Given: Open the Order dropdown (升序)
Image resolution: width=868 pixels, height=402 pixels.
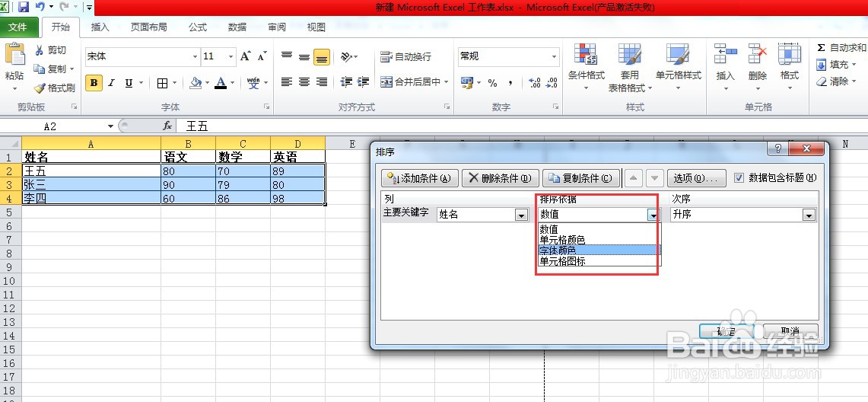Looking at the screenshot, I should [x=809, y=215].
